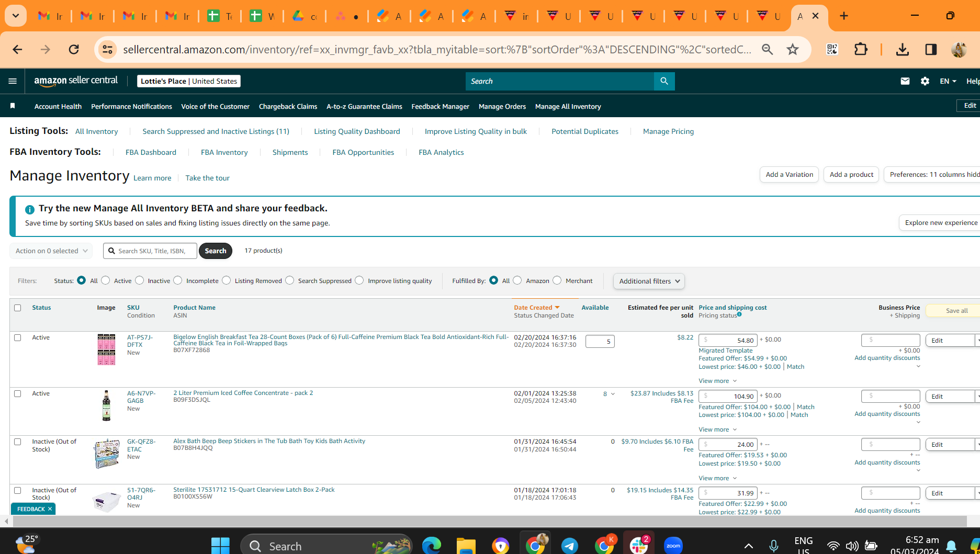Screen dimensions: 980x554
Task: Click the zoom magnifier in address bar
Action: [x=768, y=49]
